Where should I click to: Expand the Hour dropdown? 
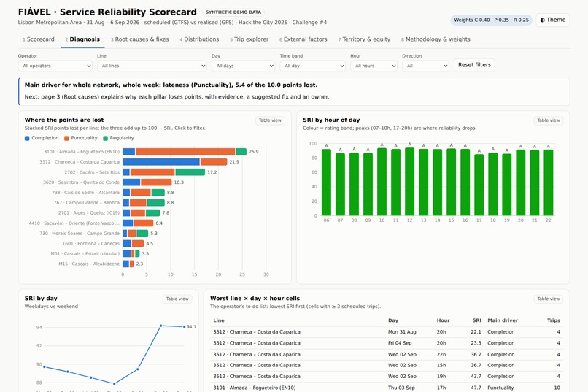click(374, 66)
